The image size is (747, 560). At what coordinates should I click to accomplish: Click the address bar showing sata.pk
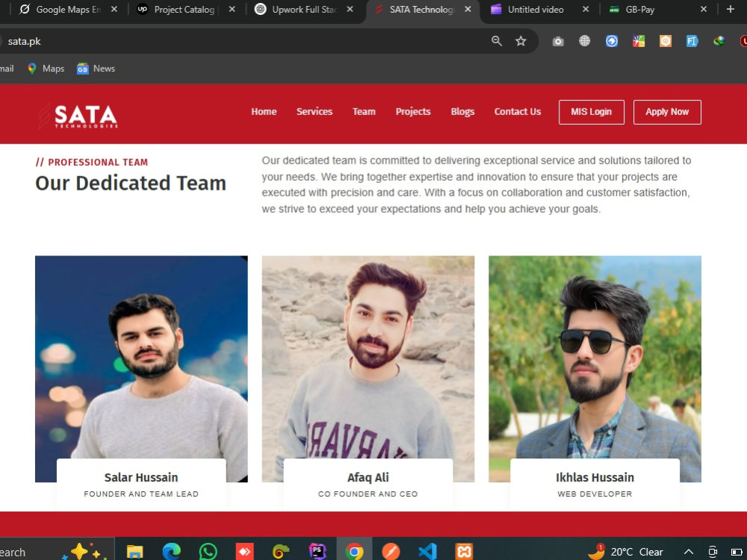click(x=224, y=41)
